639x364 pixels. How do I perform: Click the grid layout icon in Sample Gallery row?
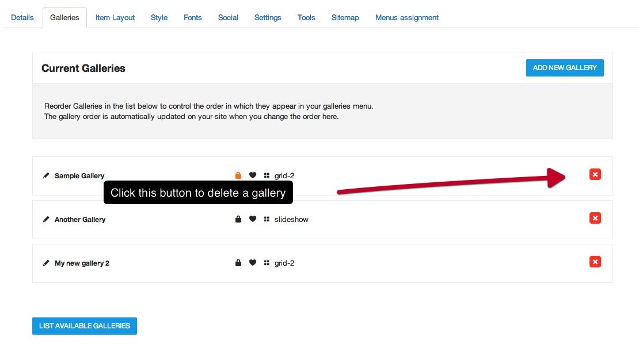267,175
